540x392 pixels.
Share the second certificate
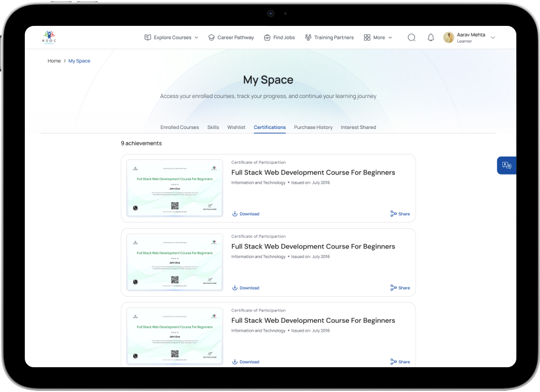(400, 288)
